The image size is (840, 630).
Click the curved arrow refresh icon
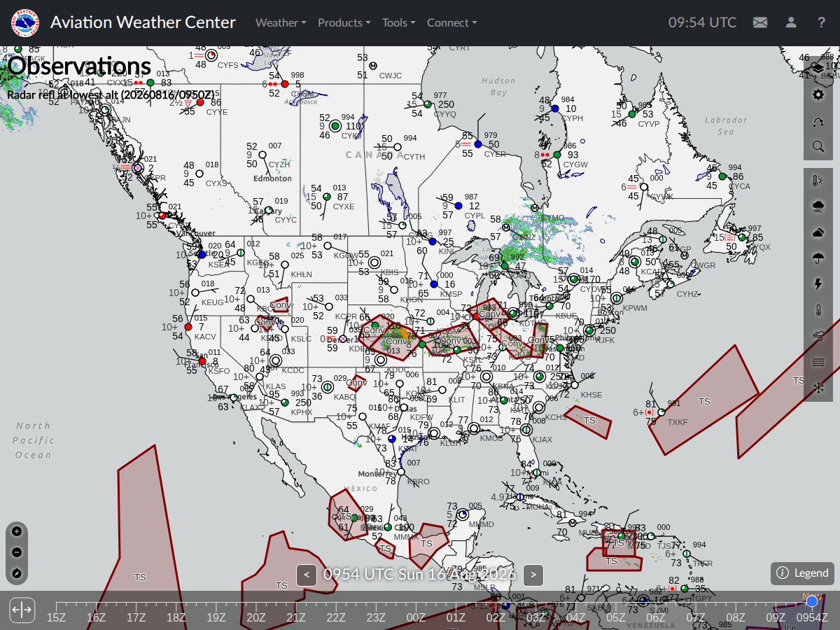(818, 120)
